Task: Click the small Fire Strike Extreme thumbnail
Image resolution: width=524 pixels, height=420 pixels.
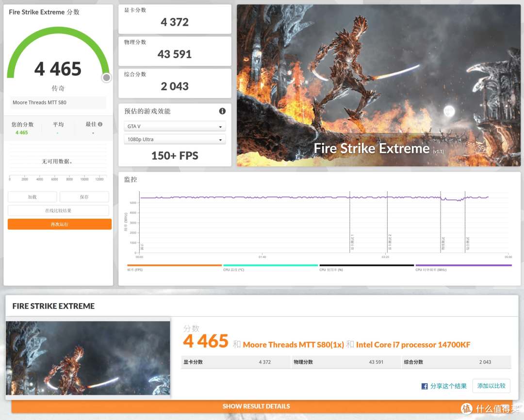Action: coord(88,358)
